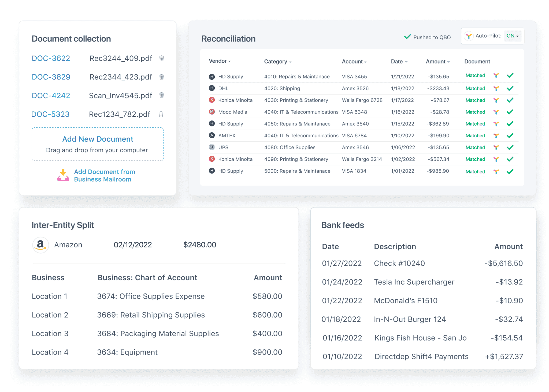Click the $900.00 amount for Location 4
The width and height of the screenshot is (549, 392).
coord(267,352)
